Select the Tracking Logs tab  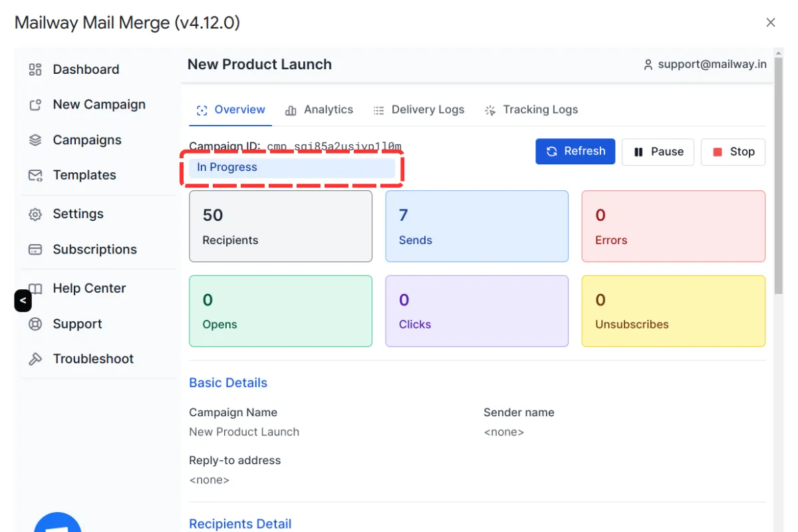pyautogui.click(x=531, y=110)
